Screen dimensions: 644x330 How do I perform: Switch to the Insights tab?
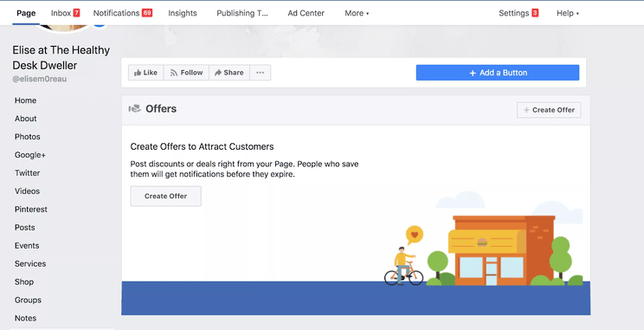coord(183,13)
